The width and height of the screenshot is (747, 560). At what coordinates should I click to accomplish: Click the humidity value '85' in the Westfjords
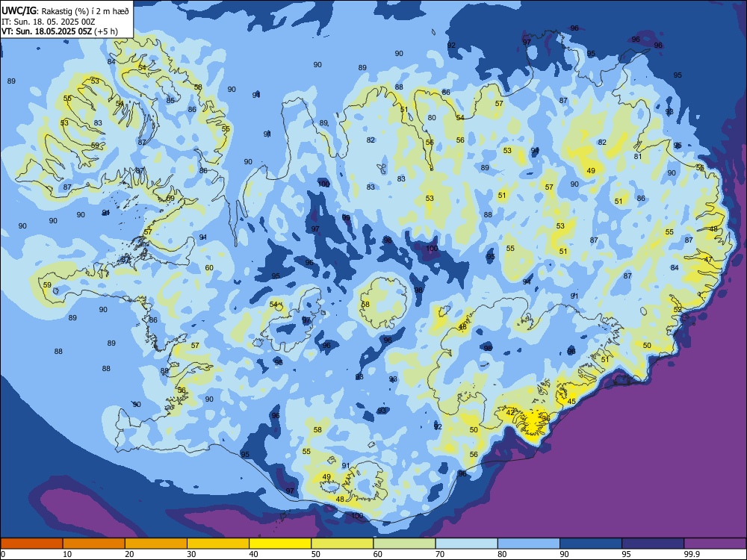170,101
